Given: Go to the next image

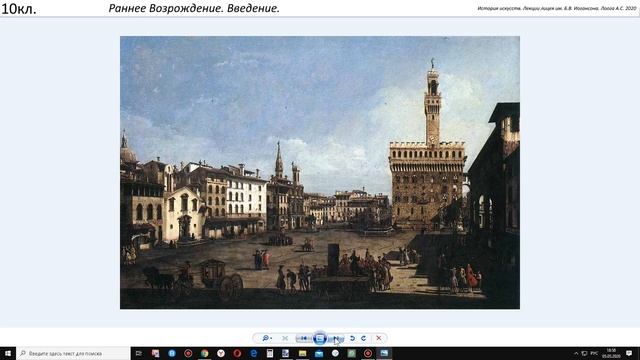Looking at the screenshot, I should pos(336,338).
